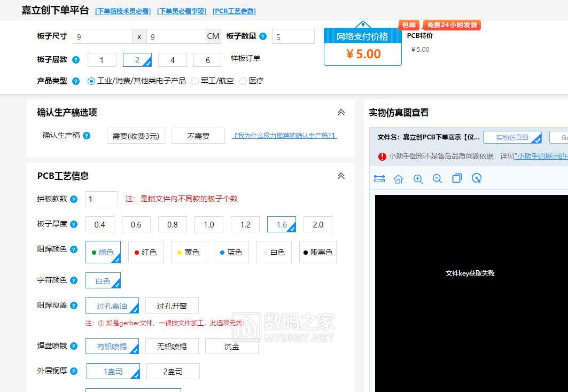Select 哑黑色 matte black solder mask
The width and height of the screenshot is (568, 392).
click(318, 252)
